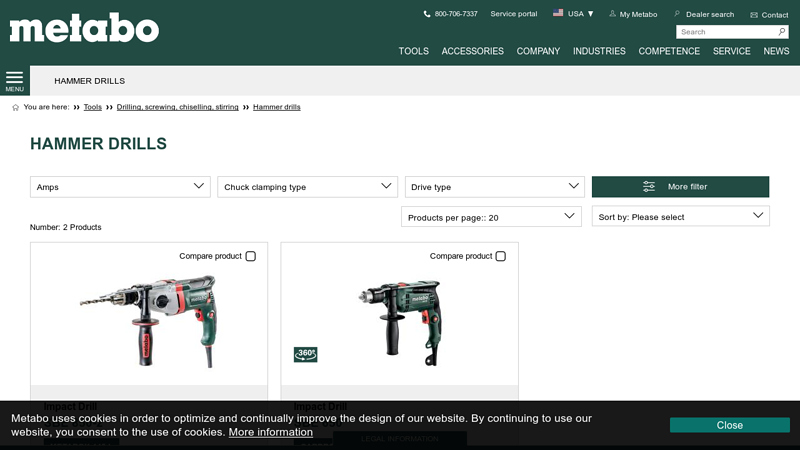Open the first impact drill image
This screenshot has width=800, height=450.
click(149, 321)
